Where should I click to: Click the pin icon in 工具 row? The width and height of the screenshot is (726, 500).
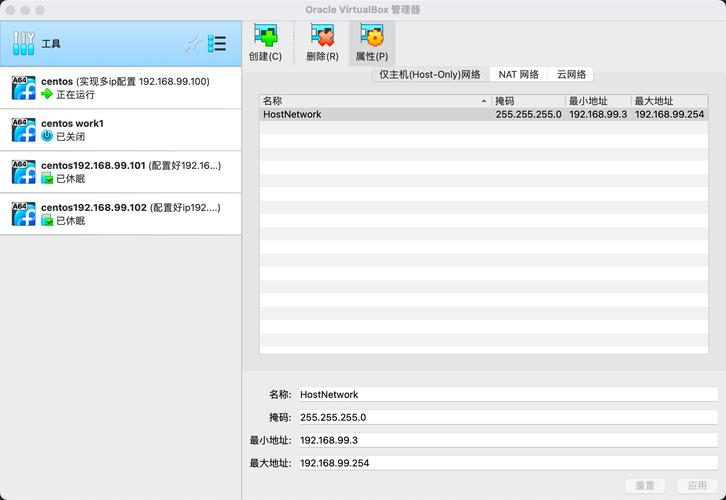(193, 44)
